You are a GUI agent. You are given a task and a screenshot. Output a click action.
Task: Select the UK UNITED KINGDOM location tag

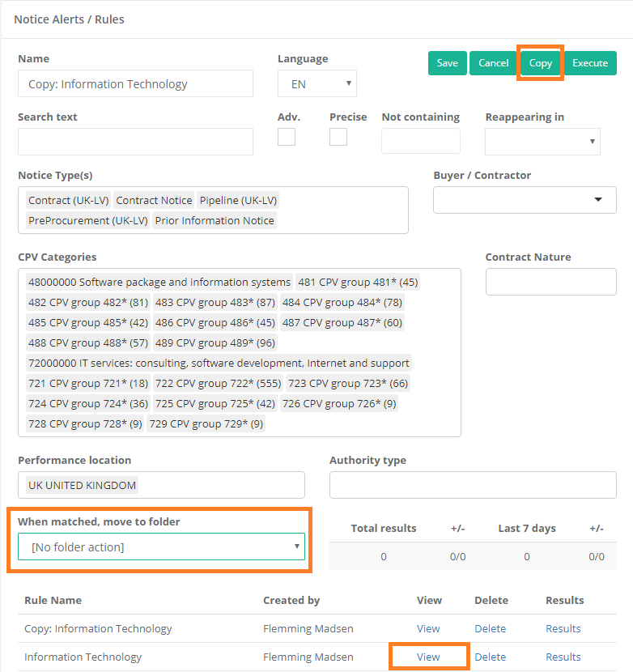pyautogui.click(x=82, y=485)
